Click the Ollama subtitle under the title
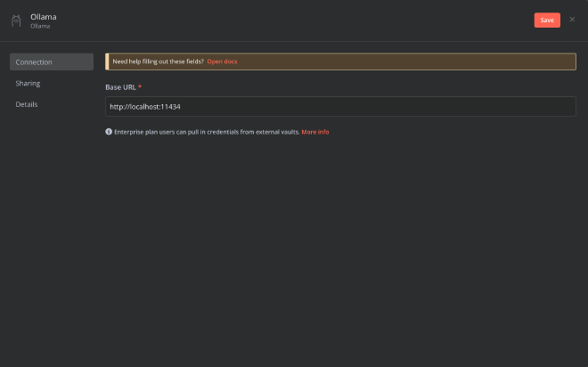588x367 pixels. (40, 26)
